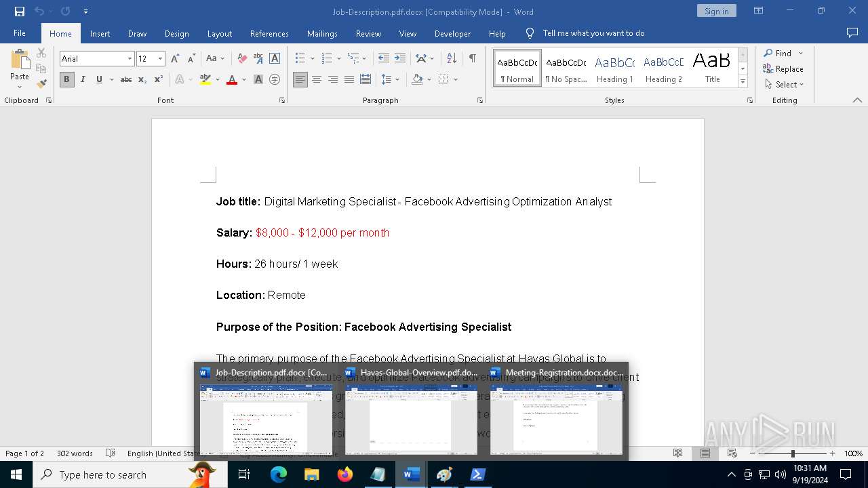This screenshot has width=868, height=488.
Task: Apply Character Border to text
Action: coord(275,59)
